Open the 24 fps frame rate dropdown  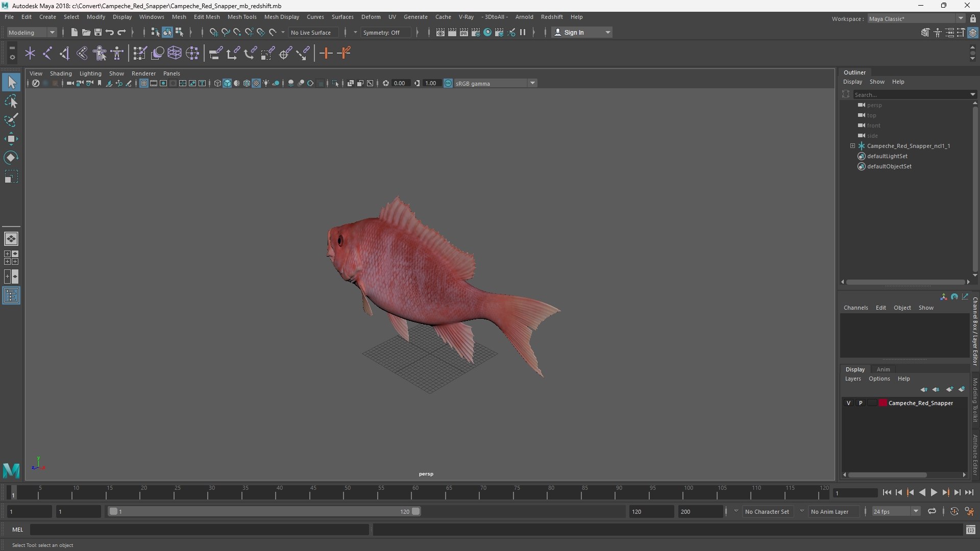896,511
